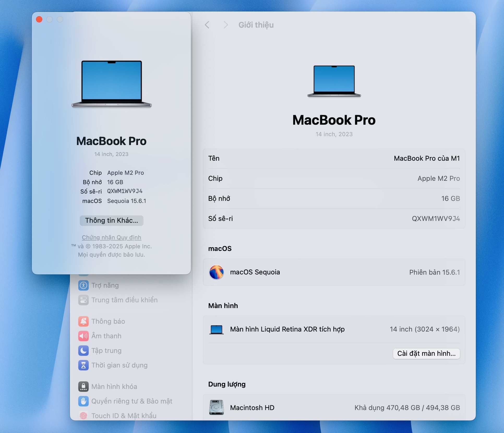Click the Liquid Retina XDR display row

287,329
